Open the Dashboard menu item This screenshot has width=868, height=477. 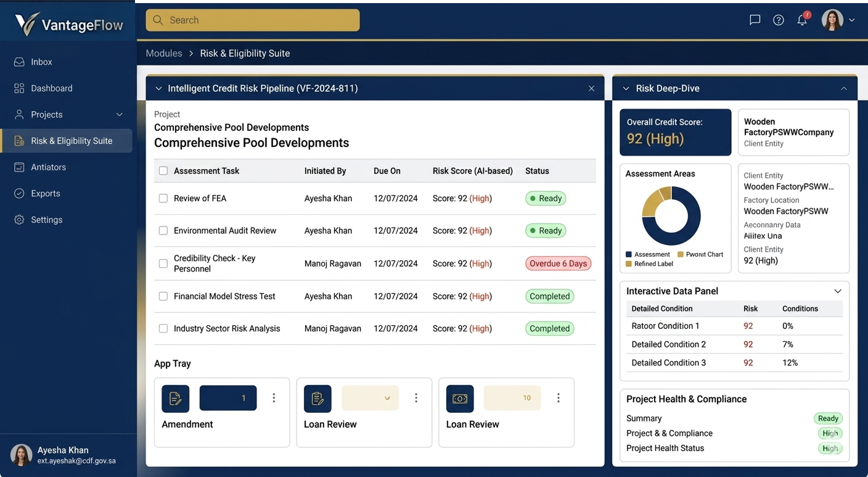click(52, 88)
